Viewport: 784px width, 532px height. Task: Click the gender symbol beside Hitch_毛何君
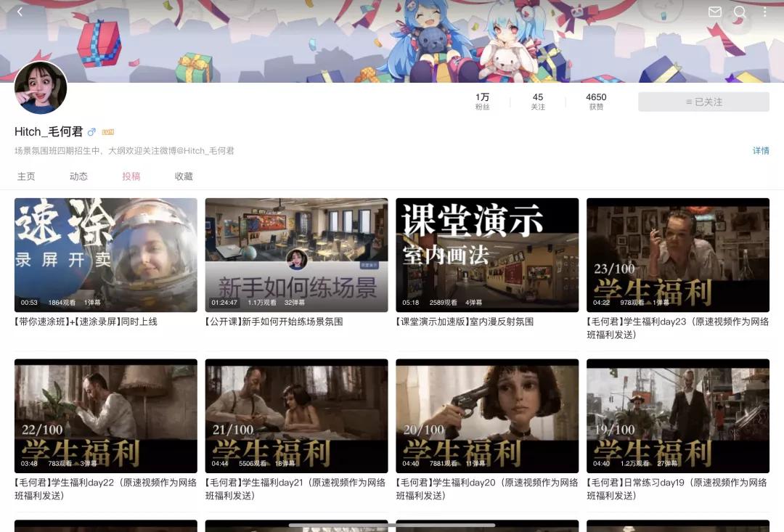click(x=91, y=131)
